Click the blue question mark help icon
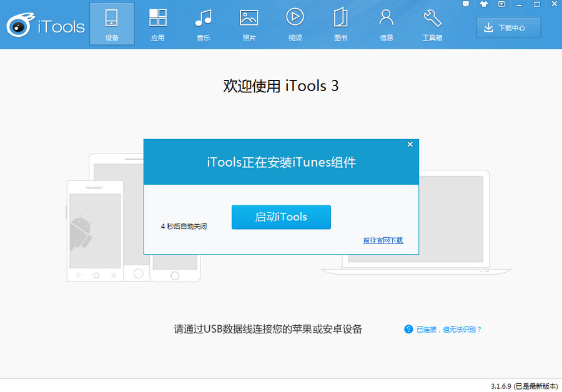This screenshot has height=392, width=562. (x=408, y=329)
